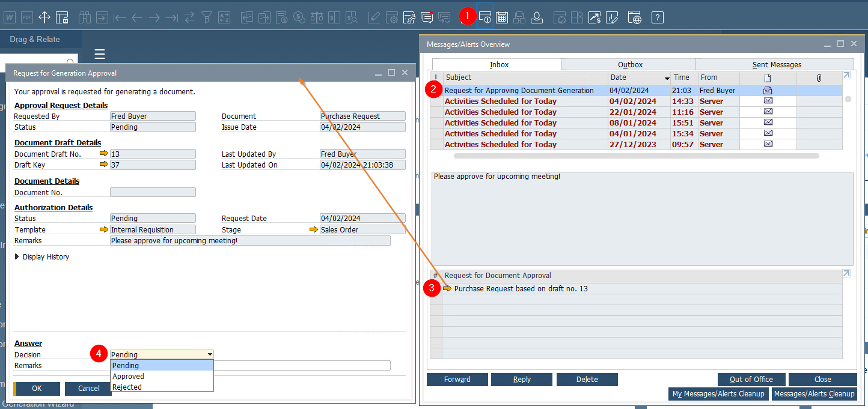
Task: Forward the selected inbox message
Action: coord(457,379)
